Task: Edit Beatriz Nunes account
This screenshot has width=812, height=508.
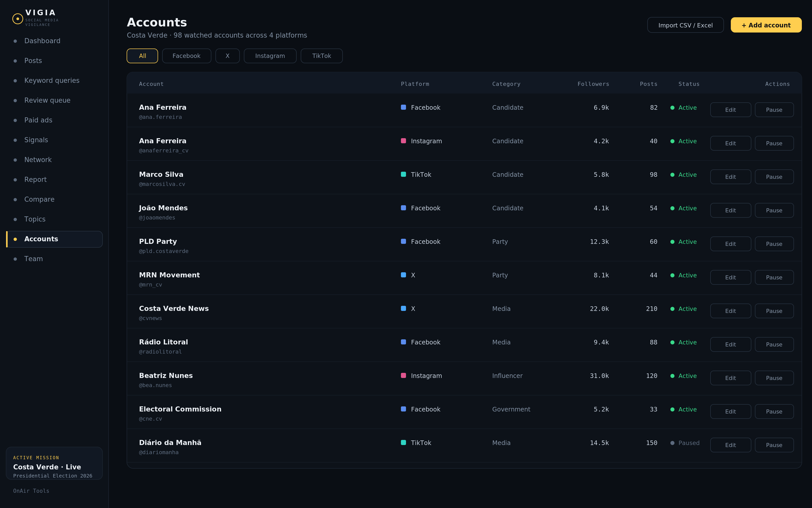Action: [x=731, y=378]
